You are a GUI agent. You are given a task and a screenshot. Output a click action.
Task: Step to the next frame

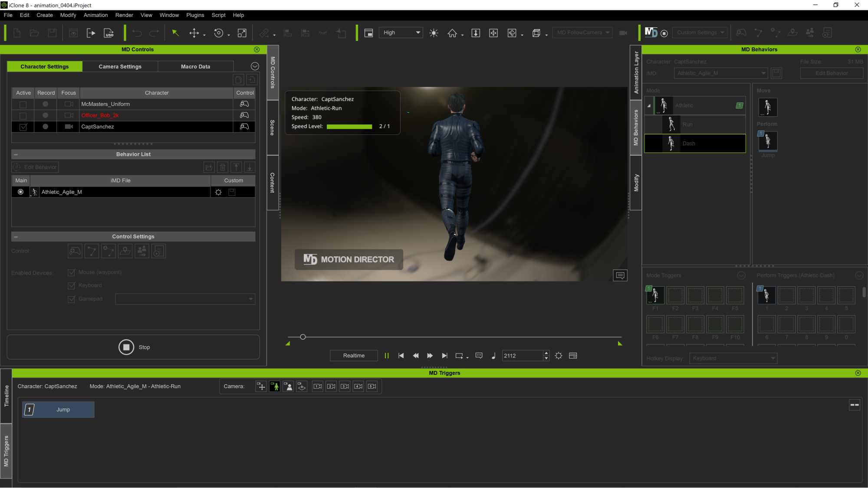tap(430, 356)
